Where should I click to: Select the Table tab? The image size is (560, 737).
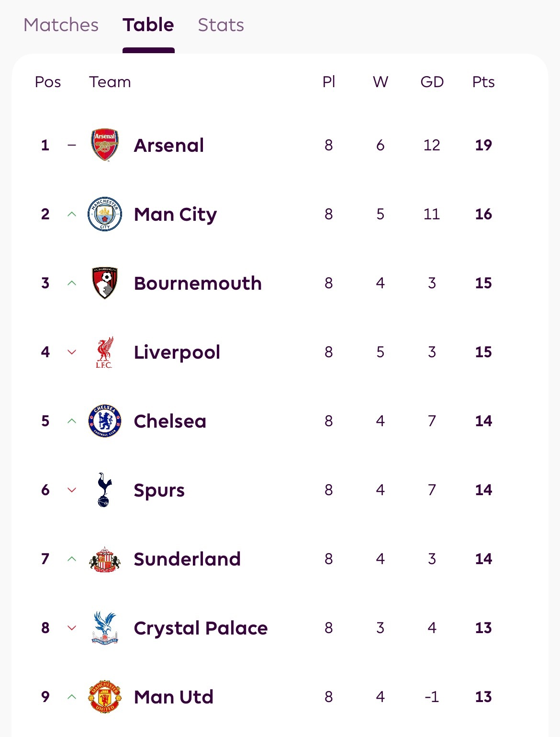pyautogui.click(x=148, y=25)
